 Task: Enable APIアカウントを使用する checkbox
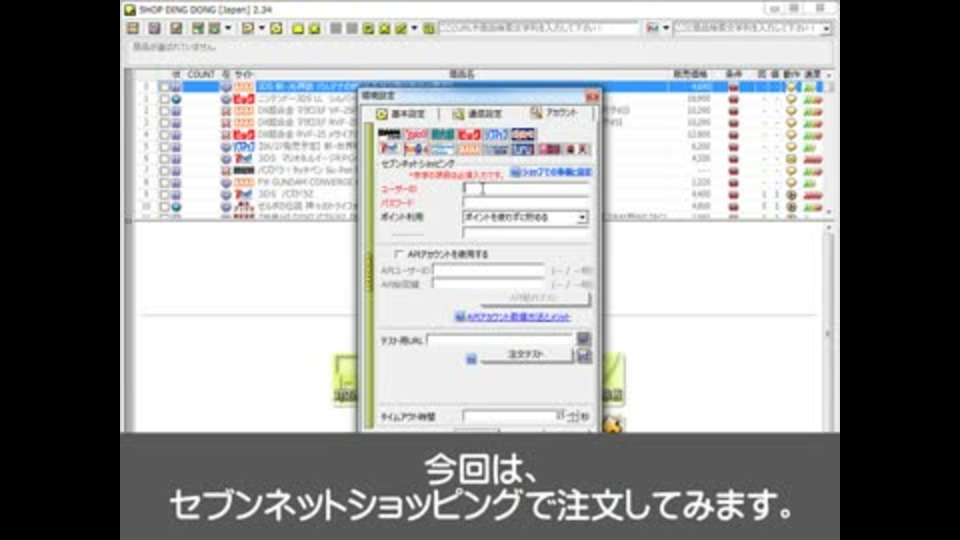[399, 254]
